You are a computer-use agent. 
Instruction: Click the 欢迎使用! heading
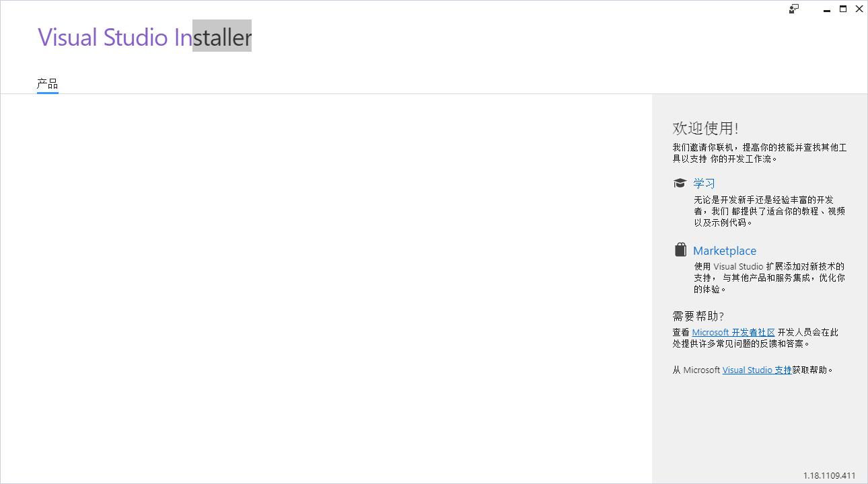coord(705,128)
